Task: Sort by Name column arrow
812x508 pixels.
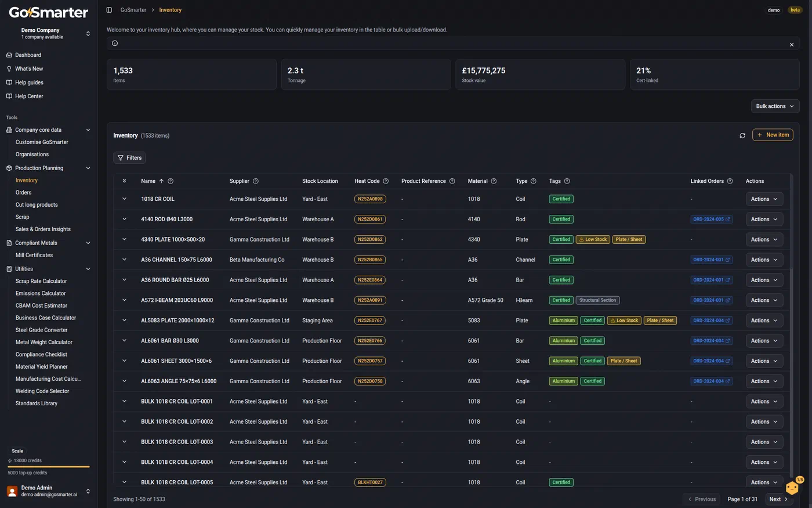Action: click(161, 181)
